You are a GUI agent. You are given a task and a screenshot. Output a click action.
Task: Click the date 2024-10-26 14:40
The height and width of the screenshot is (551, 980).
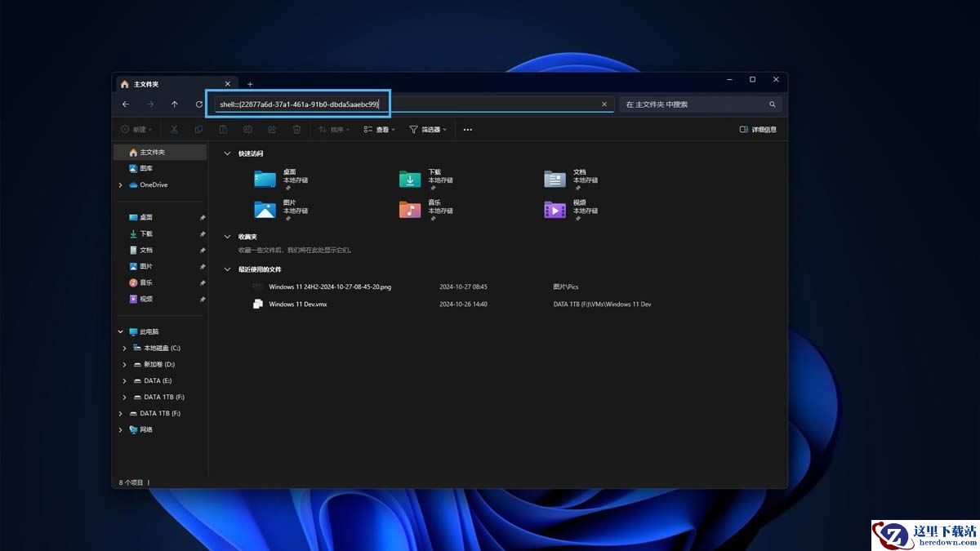click(463, 304)
